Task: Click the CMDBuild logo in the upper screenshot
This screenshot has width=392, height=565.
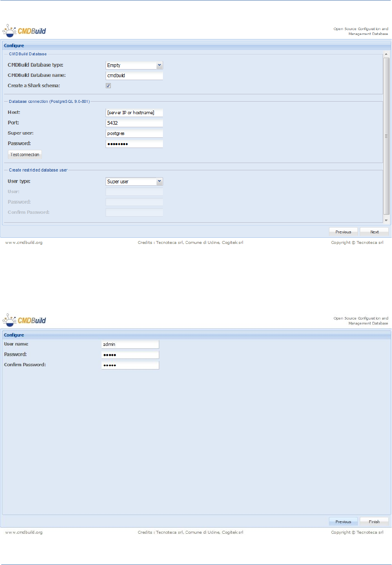Action: (x=24, y=31)
